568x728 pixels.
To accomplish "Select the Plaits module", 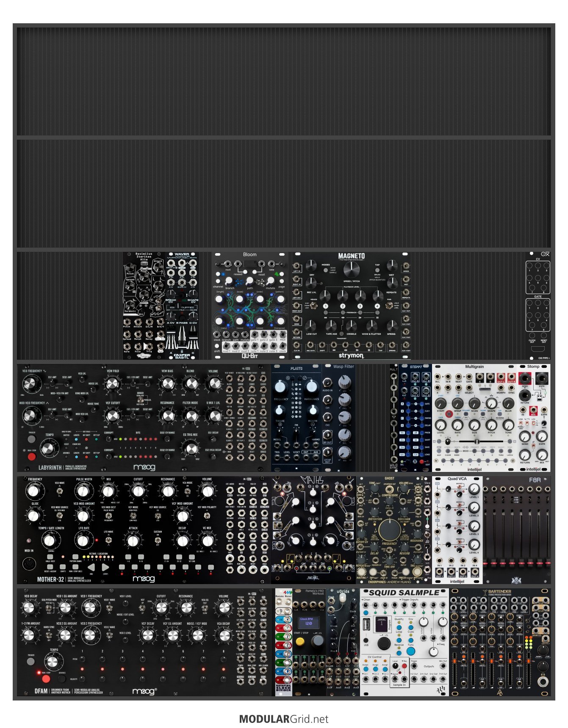I will point(296,418).
